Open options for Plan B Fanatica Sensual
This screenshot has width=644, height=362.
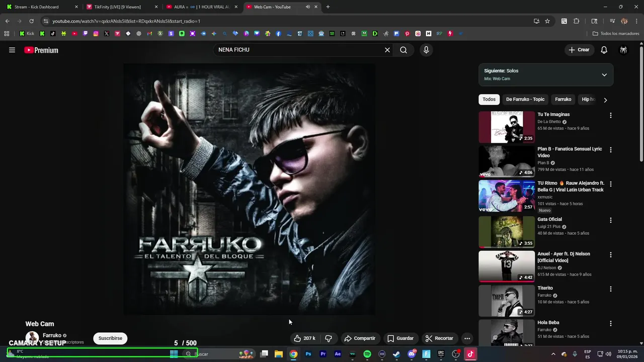(x=611, y=150)
